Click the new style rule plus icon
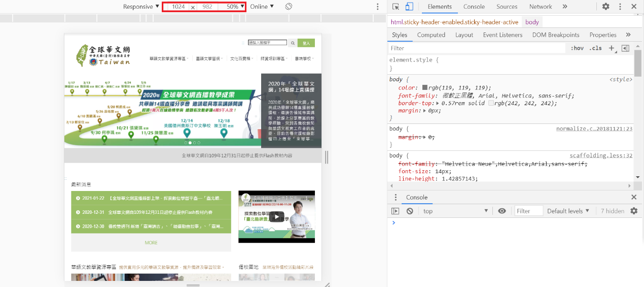Screen dimensions: 644x287 (x=612, y=48)
